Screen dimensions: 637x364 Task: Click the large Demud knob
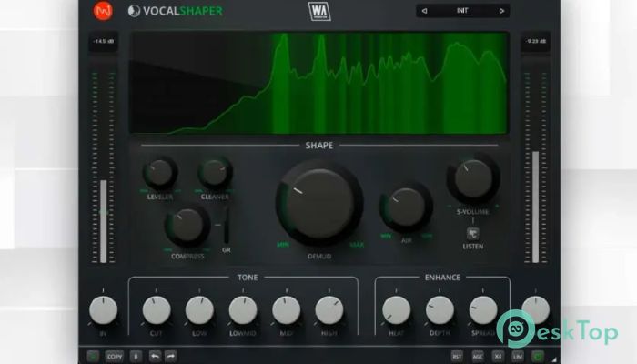[x=319, y=203]
